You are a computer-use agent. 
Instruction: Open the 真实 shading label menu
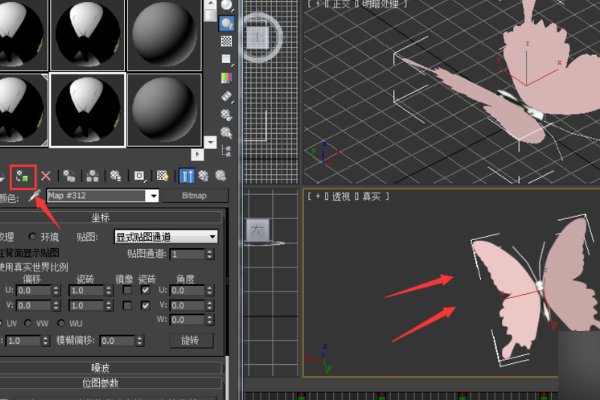coord(371,197)
